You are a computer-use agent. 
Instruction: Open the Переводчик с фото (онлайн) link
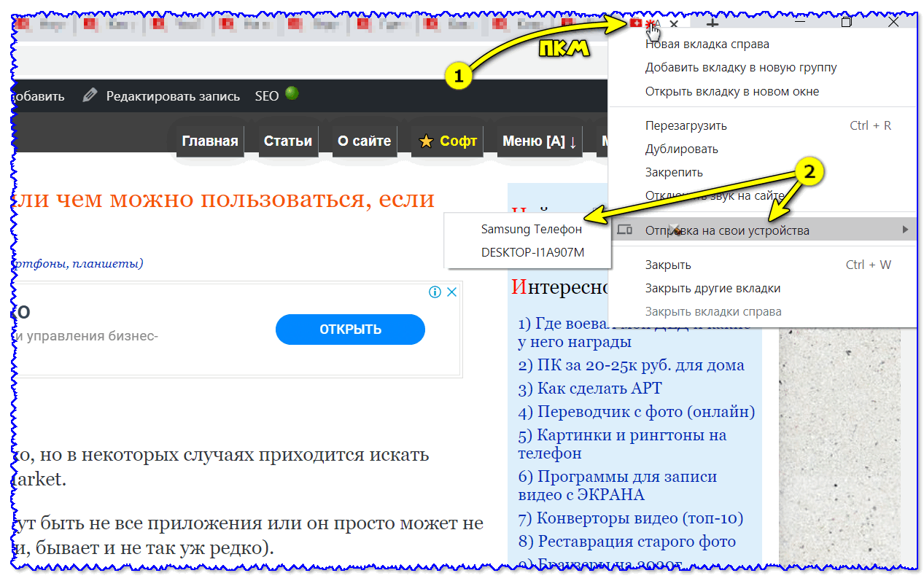(x=636, y=412)
